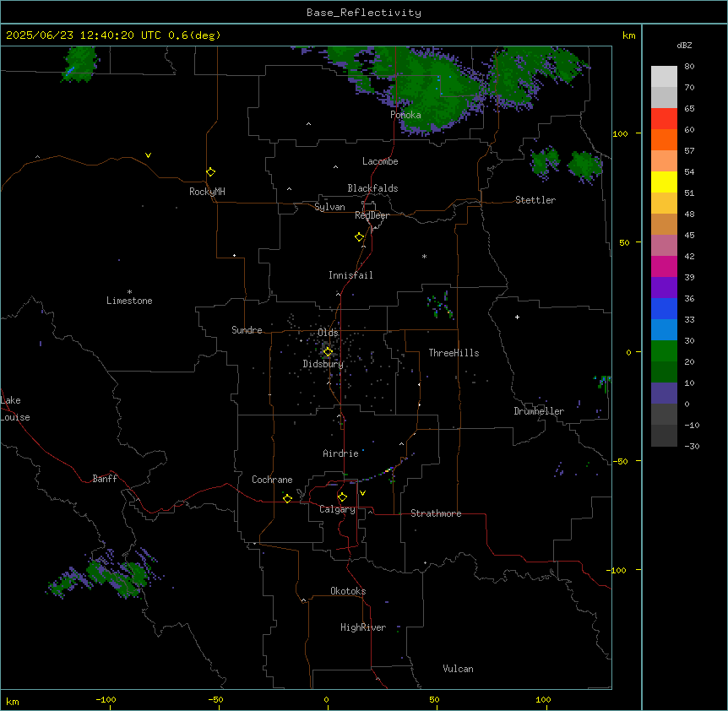The height and width of the screenshot is (711, 728).
Task: Click the yellow diamond marker south of RedDeer
Action: (x=359, y=236)
